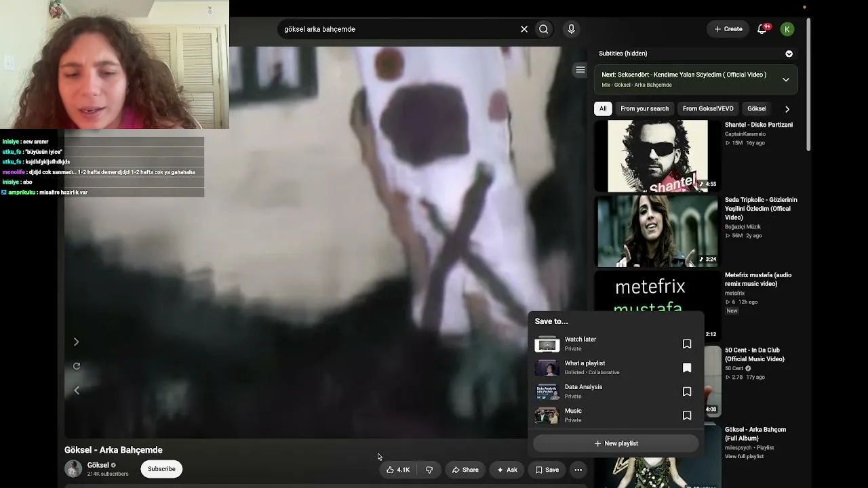Click the Ask button

tap(507, 470)
